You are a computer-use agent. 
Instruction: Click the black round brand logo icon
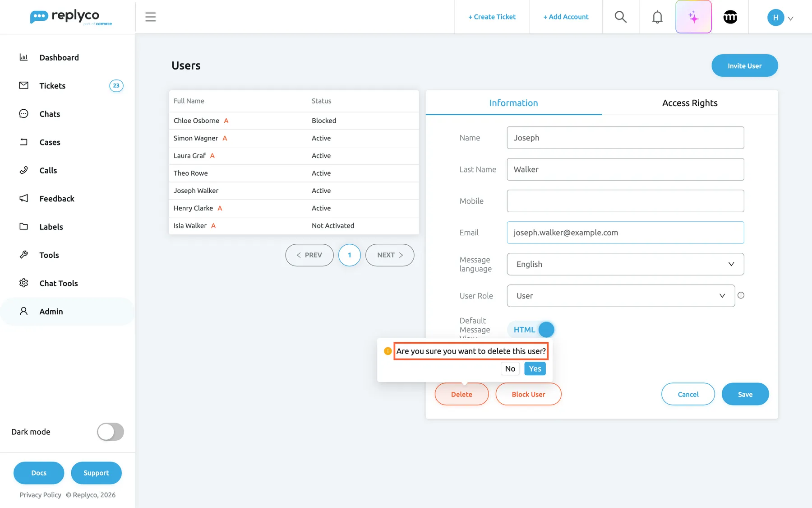(x=730, y=17)
